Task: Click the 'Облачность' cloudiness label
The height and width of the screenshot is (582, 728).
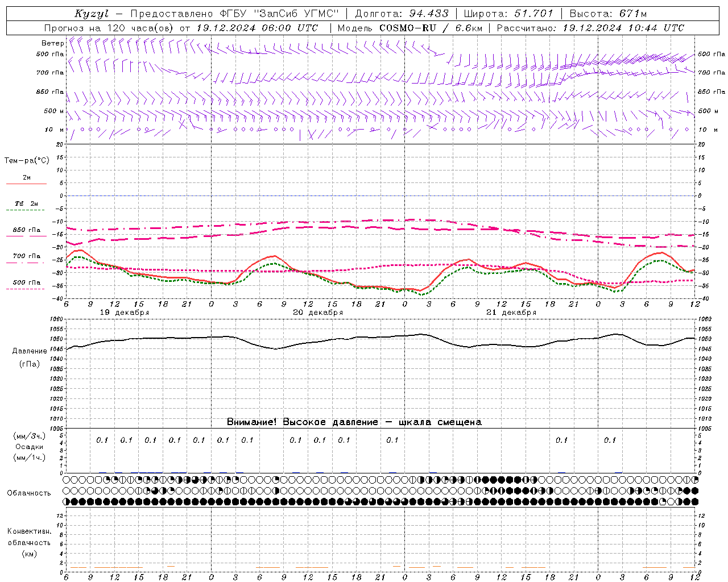Action: click(x=29, y=493)
